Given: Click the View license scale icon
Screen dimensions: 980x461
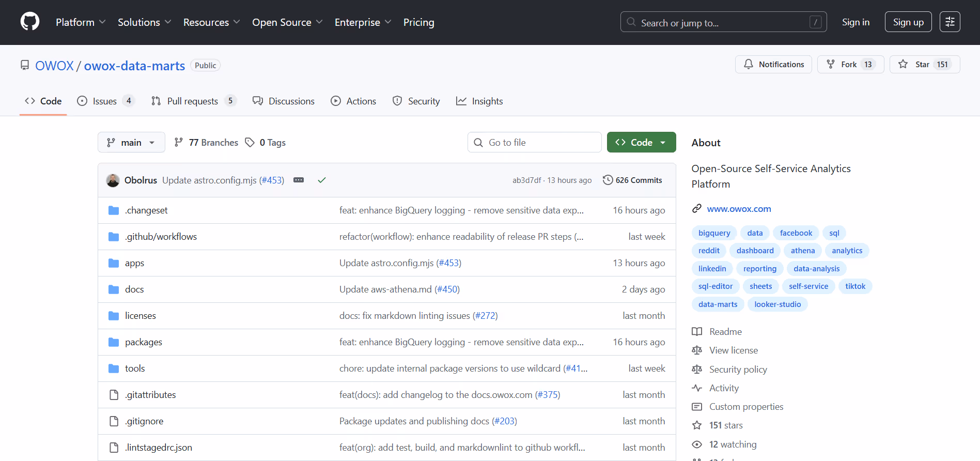Looking at the screenshot, I should (697, 350).
